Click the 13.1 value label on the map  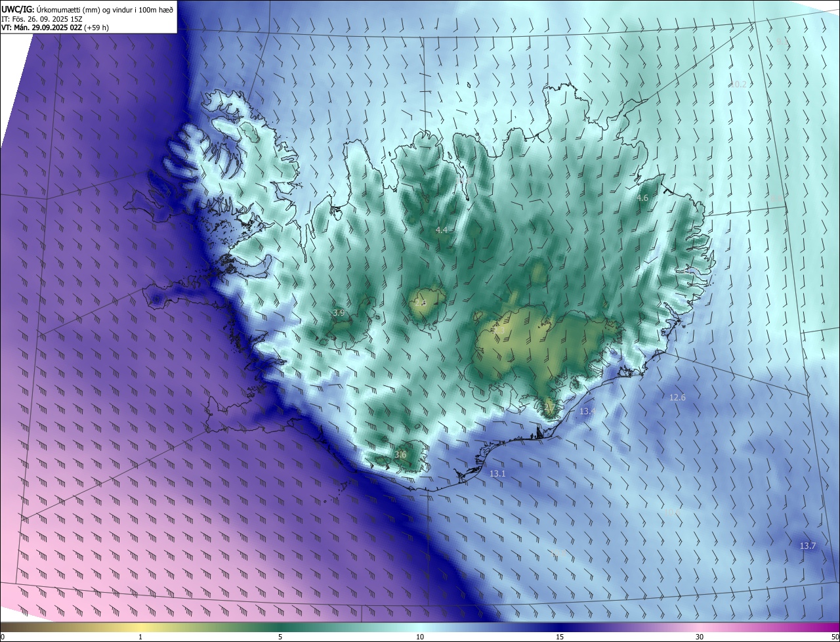tap(497, 473)
